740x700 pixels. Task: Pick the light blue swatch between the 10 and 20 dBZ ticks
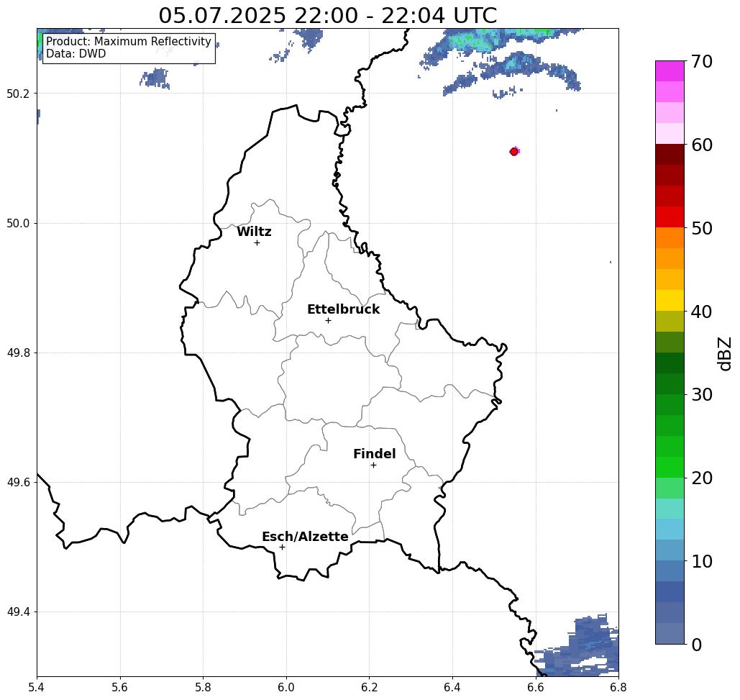click(670, 529)
